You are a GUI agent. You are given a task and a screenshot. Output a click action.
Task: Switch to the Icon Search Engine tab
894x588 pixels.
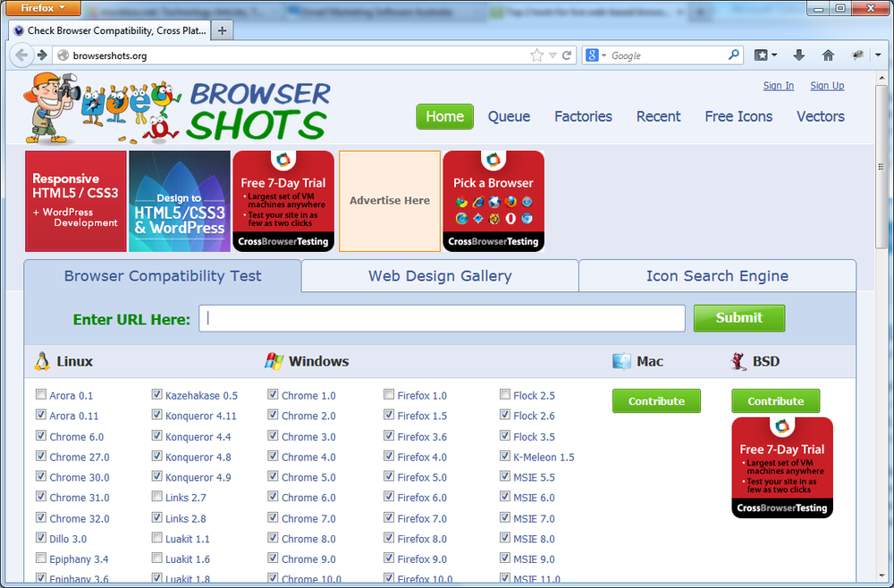(x=717, y=276)
